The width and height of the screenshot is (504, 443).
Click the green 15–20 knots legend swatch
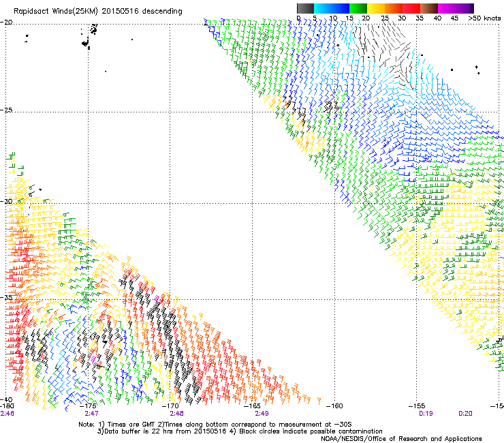(358, 8)
